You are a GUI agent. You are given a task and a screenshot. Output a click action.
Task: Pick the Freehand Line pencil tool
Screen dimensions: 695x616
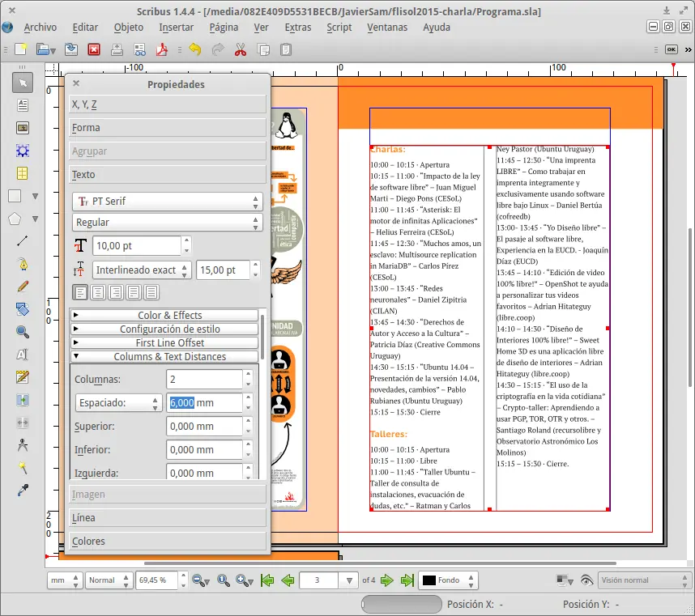point(23,287)
